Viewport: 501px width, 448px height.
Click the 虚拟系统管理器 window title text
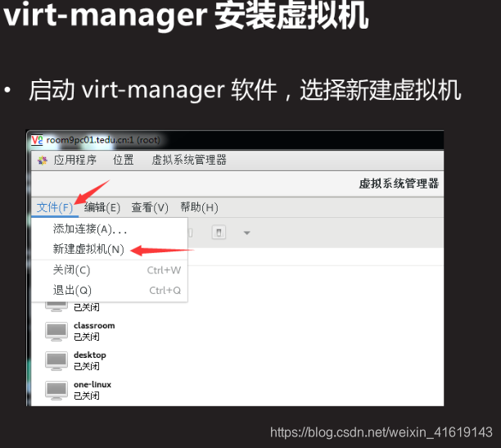click(399, 183)
